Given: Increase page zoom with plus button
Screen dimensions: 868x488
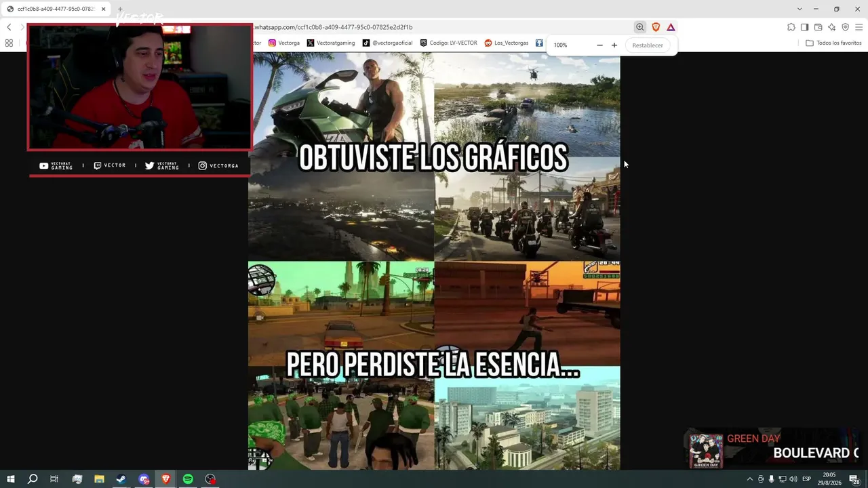Looking at the screenshot, I should 614,45.
